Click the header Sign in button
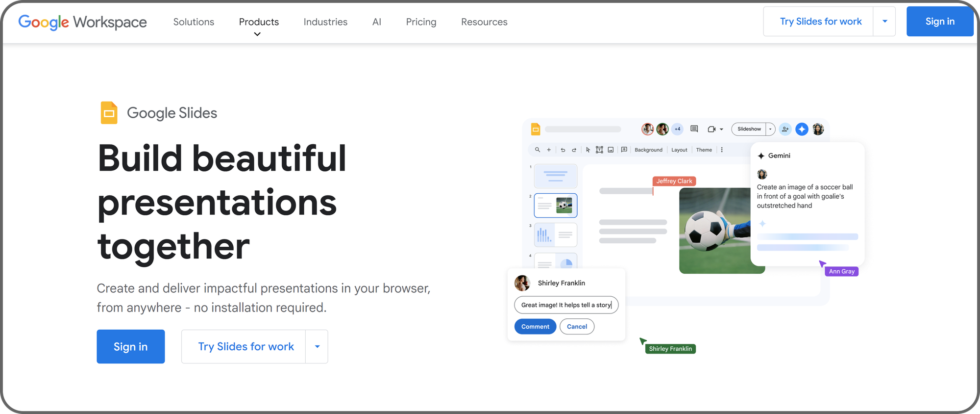The height and width of the screenshot is (414, 980). [x=940, y=21]
